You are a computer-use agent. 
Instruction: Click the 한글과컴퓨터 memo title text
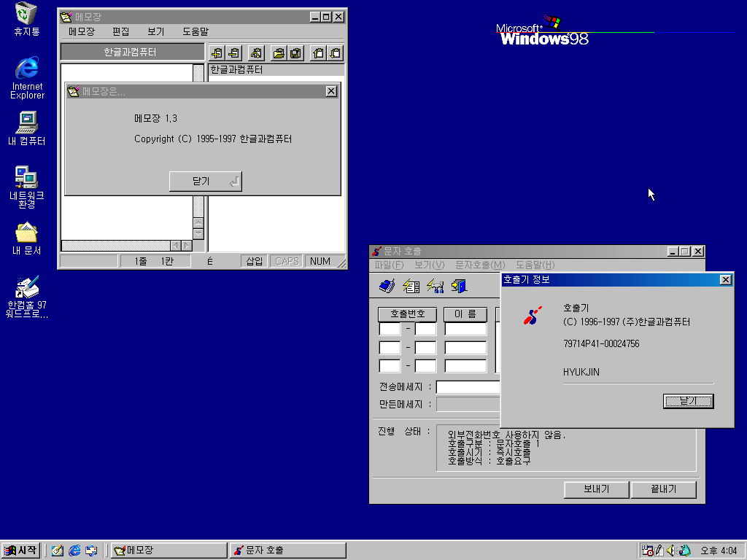point(236,69)
